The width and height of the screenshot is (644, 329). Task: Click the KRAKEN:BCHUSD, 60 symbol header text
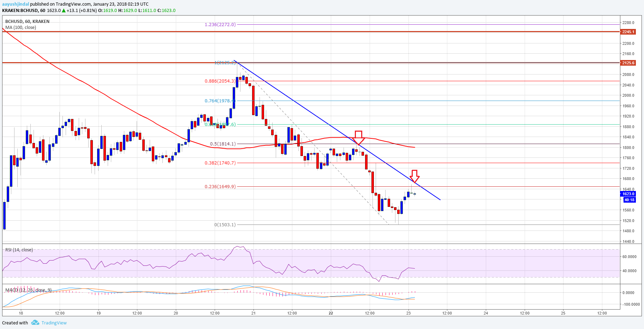(24, 10)
